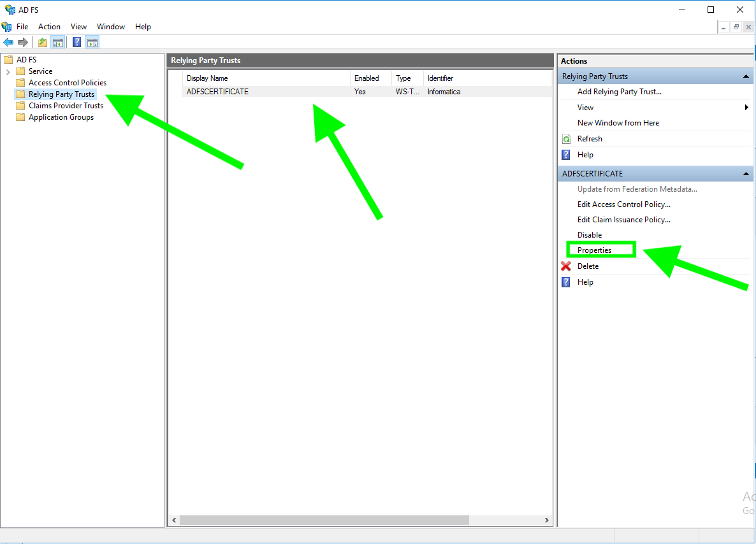This screenshot has height=544, width=756.
Task: Select Claims Provider Trusts folder
Action: pos(66,106)
